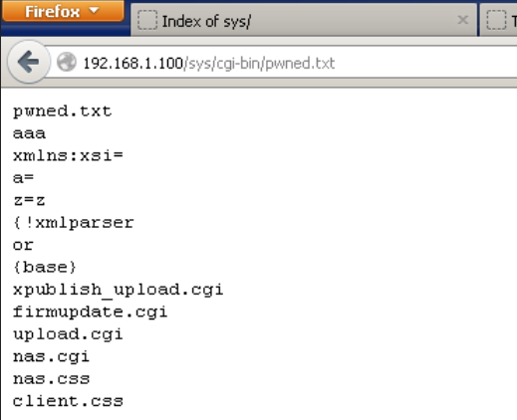This screenshot has width=517, height=420.
Task: Click the nas.cgi entry
Action: click(51, 357)
